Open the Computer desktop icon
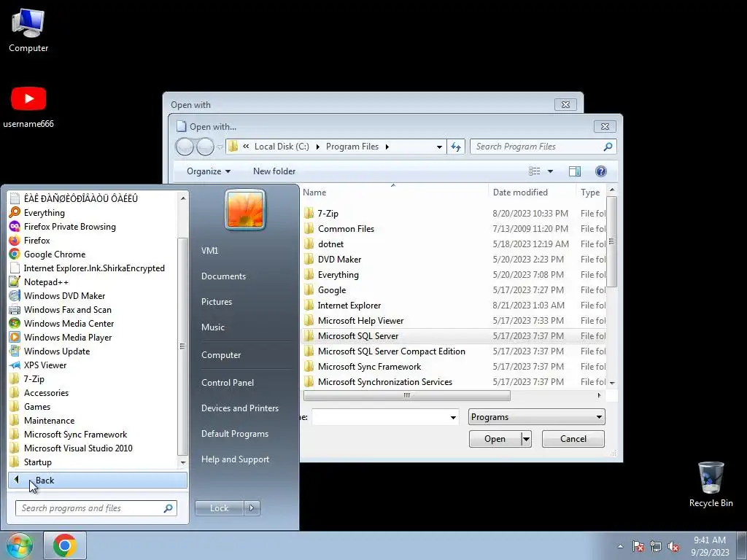Viewport: 747px width, 560px height. click(28, 31)
